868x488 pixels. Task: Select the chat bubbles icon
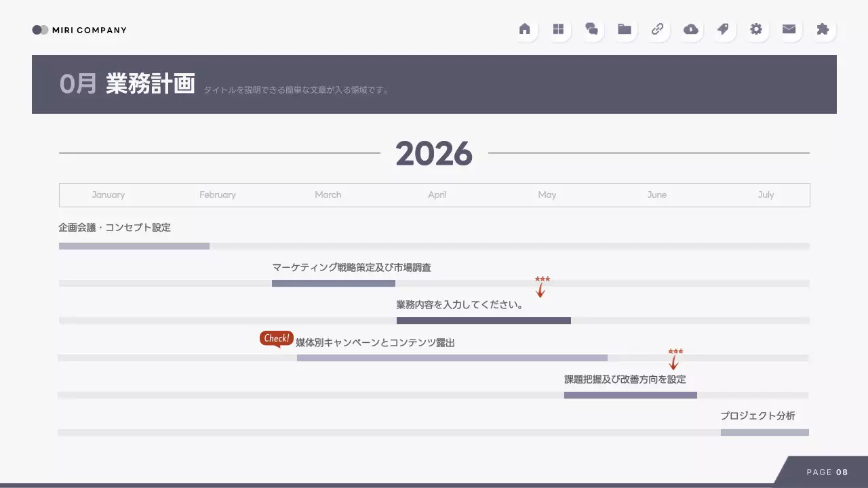[591, 29]
